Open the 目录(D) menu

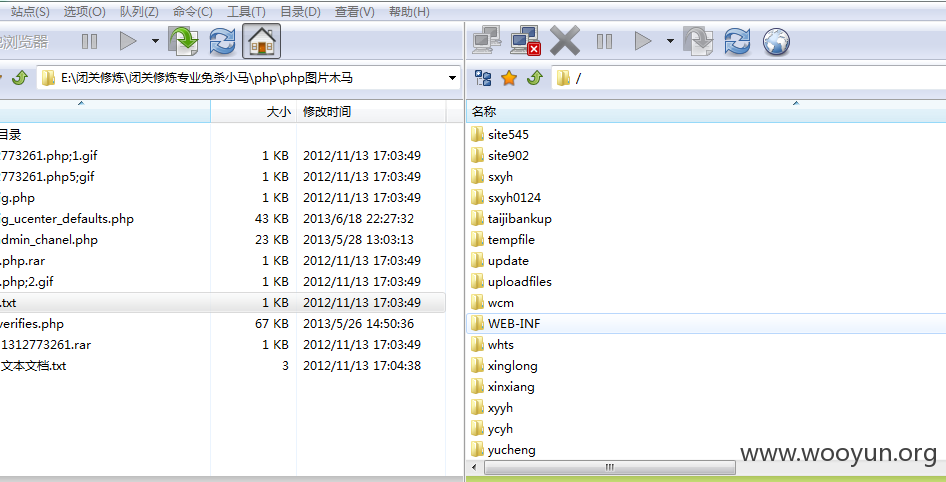point(300,11)
